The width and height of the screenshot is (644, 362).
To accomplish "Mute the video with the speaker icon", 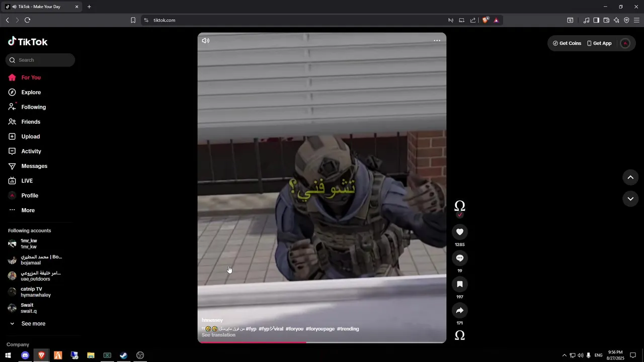I will point(205,41).
